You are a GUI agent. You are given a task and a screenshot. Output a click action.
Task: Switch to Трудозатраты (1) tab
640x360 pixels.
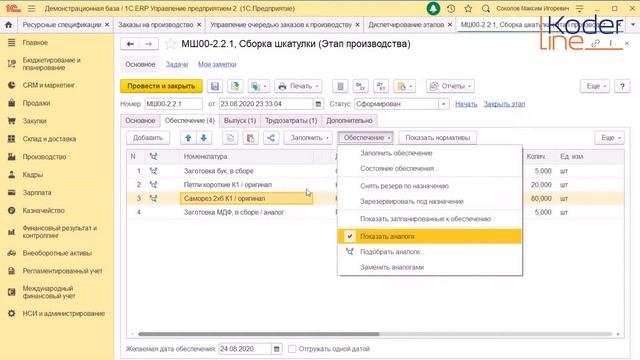click(x=291, y=121)
